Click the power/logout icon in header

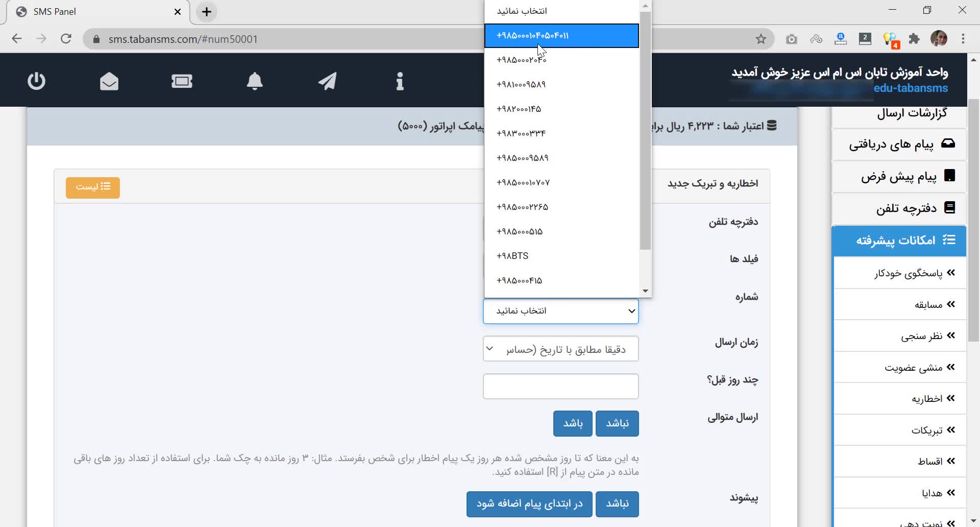36,81
